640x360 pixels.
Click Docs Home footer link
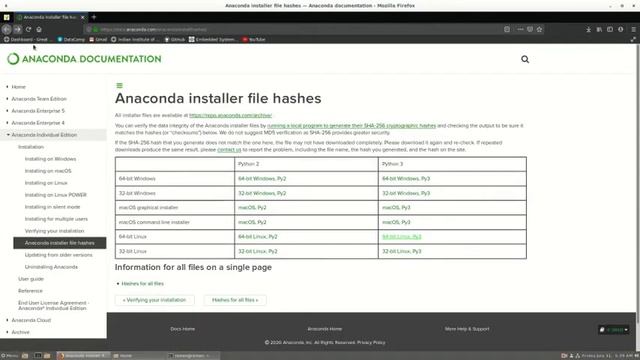182,329
